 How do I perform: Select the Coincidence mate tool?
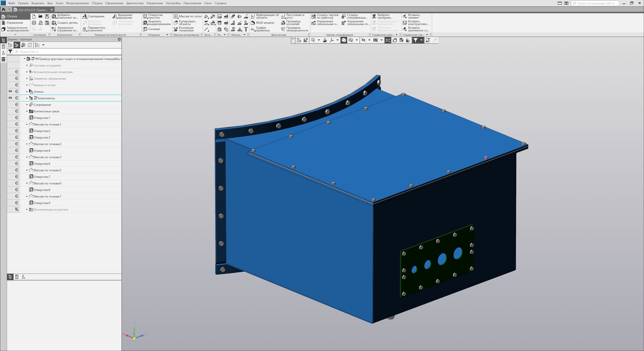85,16
